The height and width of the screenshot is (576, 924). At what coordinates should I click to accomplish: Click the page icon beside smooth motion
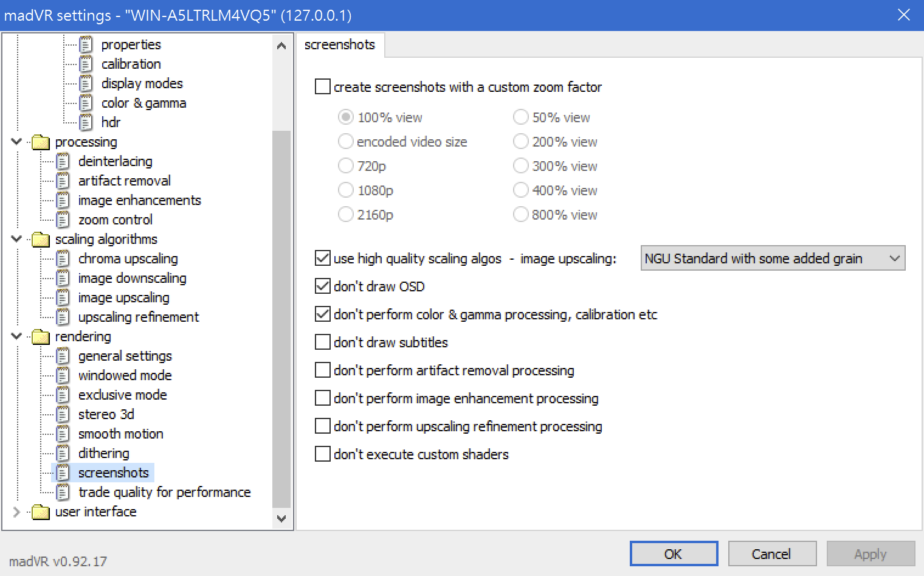tap(63, 434)
